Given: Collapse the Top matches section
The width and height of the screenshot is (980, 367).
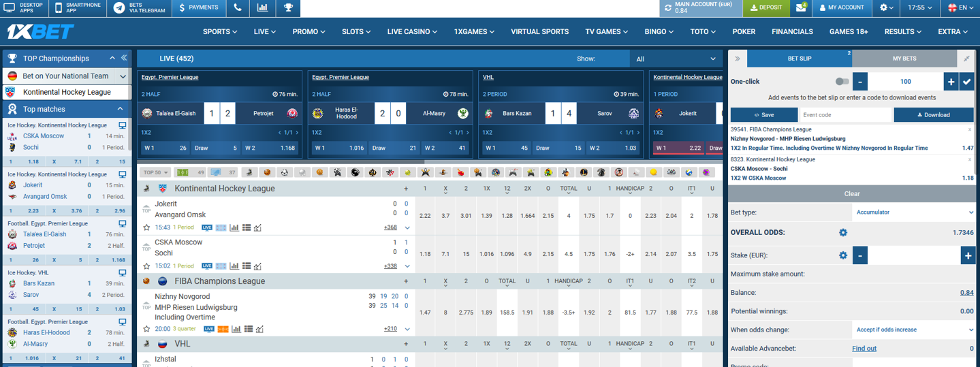Looking at the screenshot, I should pyautogui.click(x=120, y=109).
